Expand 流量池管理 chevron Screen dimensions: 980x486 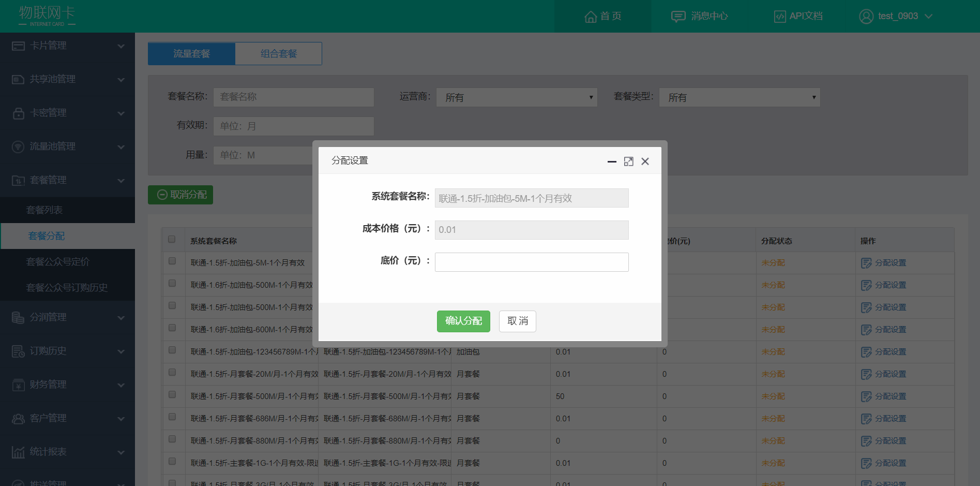[121, 147]
